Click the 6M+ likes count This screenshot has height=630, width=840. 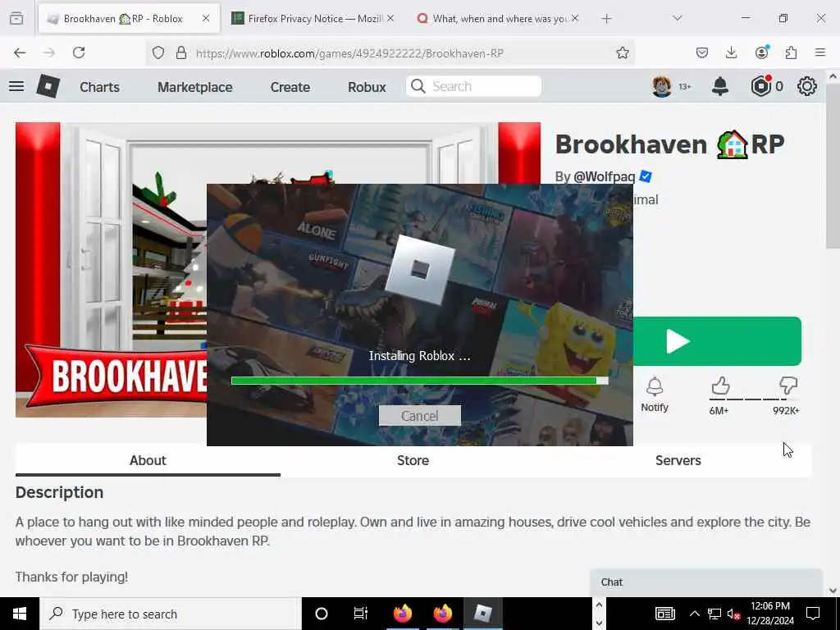[719, 410]
